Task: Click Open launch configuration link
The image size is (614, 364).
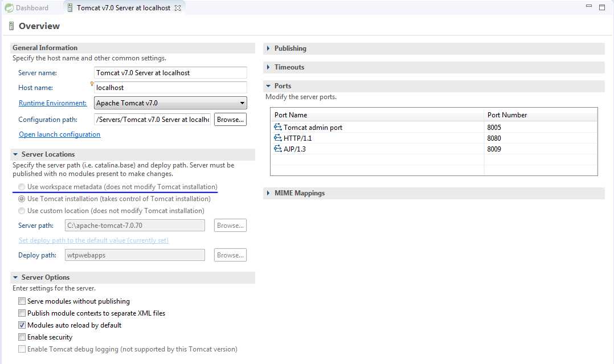Action: coord(59,134)
